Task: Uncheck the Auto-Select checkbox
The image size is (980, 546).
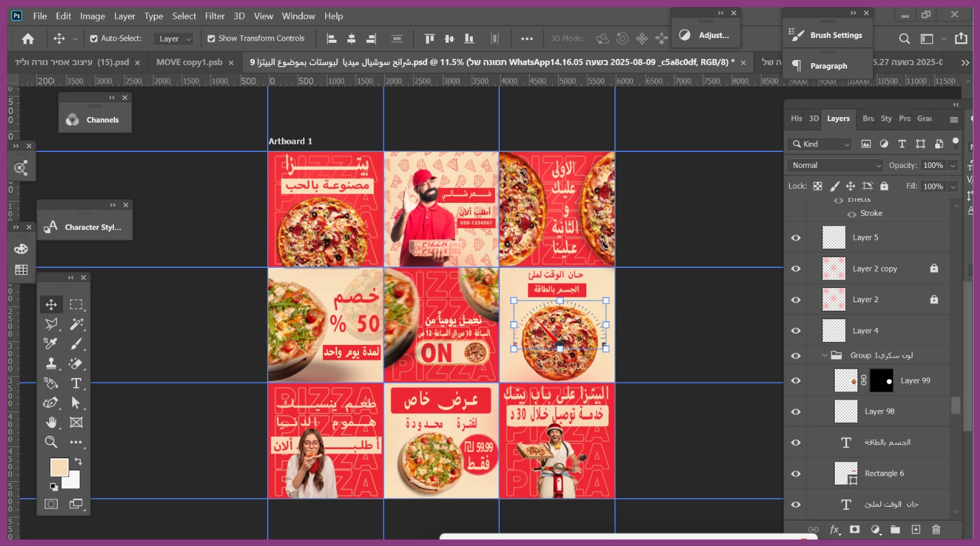Action: (x=94, y=39)
